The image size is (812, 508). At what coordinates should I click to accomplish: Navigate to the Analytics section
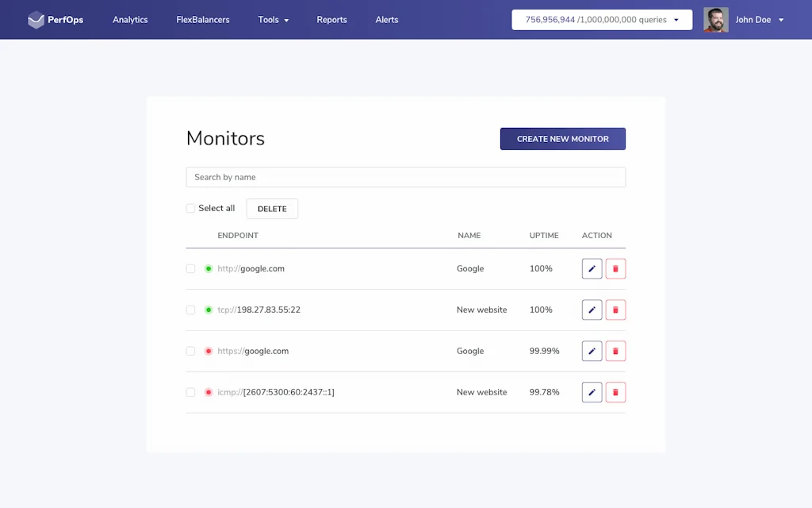click(130, 20)
